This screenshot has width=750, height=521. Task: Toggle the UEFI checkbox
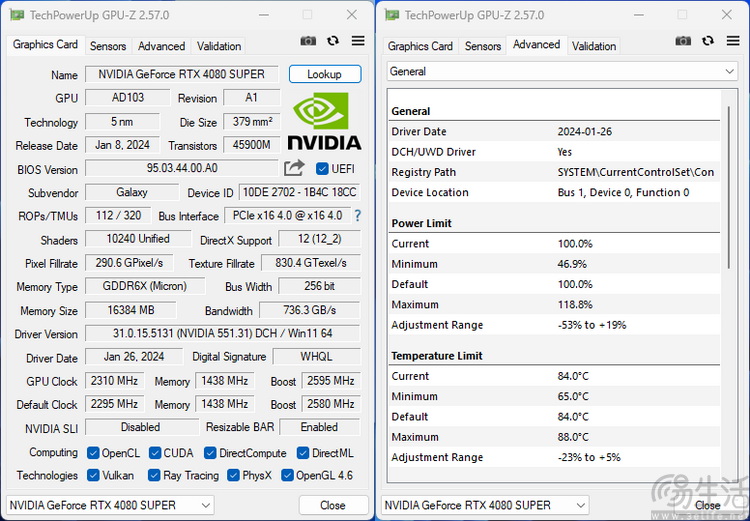click(322, 168)
